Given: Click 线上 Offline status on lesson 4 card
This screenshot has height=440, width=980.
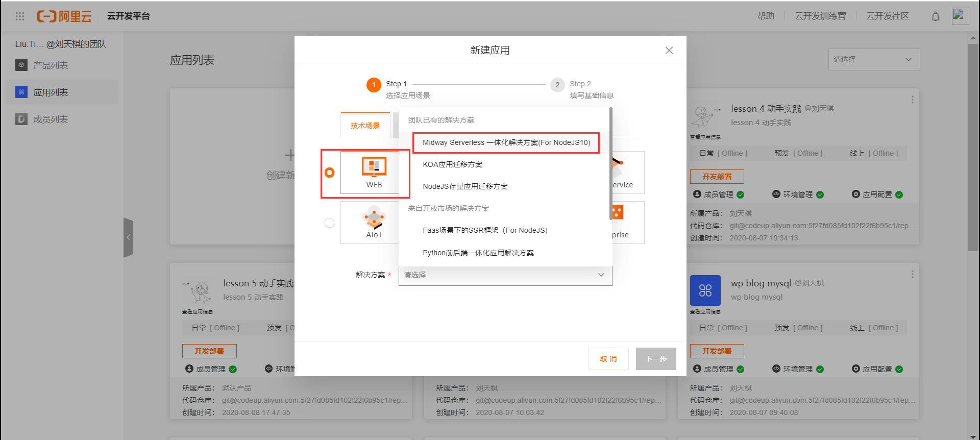Looking at the screenshot, I should 874,153.
